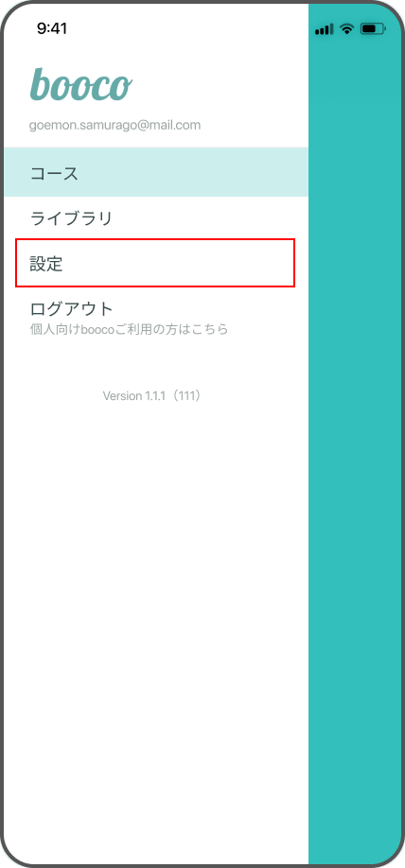Tap empty white area below version text
Screen dimensions: 405x868
(x=156, y=609)
